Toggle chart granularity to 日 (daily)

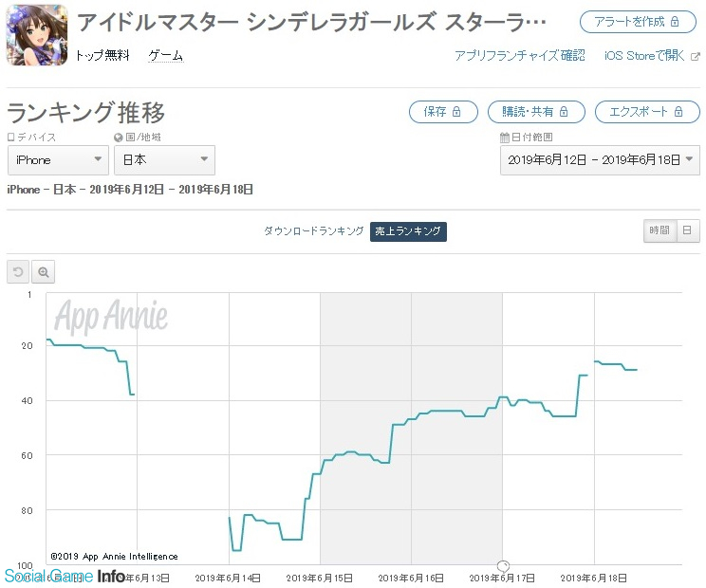click(x=688, y=230)
